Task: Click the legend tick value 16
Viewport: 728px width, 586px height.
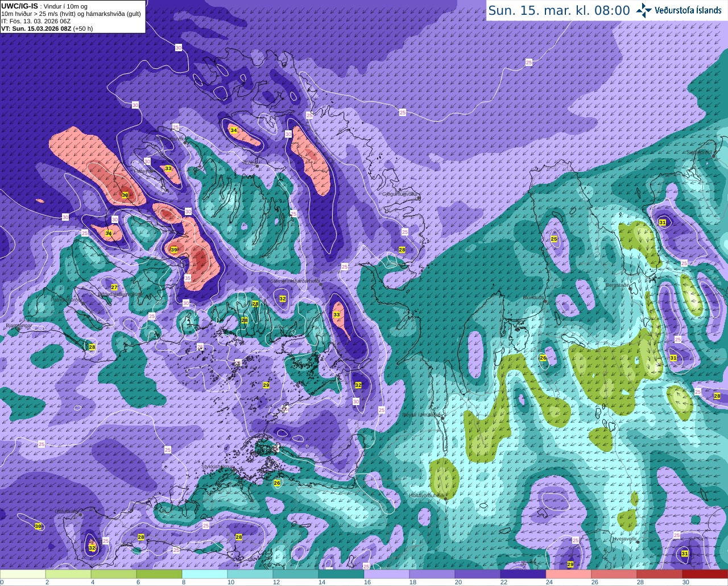Action: [x=367, y=582]
